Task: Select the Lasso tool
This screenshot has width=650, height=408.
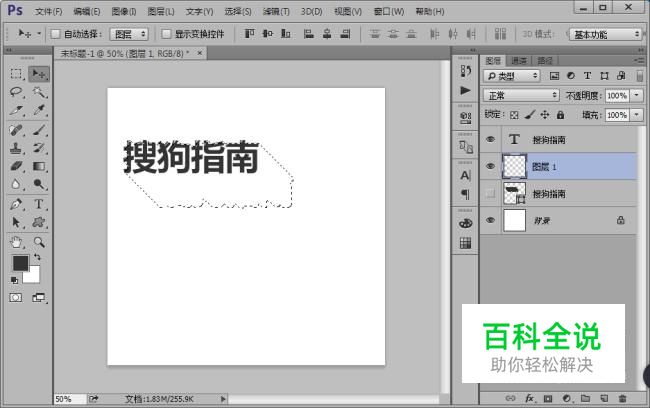Action: click(x=16, y=92)
